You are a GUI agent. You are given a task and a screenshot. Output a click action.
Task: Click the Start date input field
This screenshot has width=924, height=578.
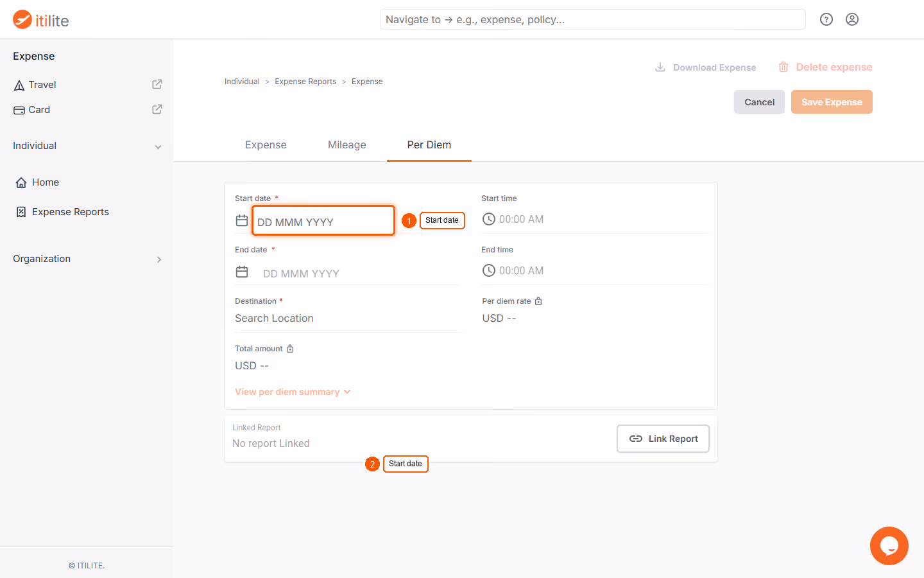(323, 220)
